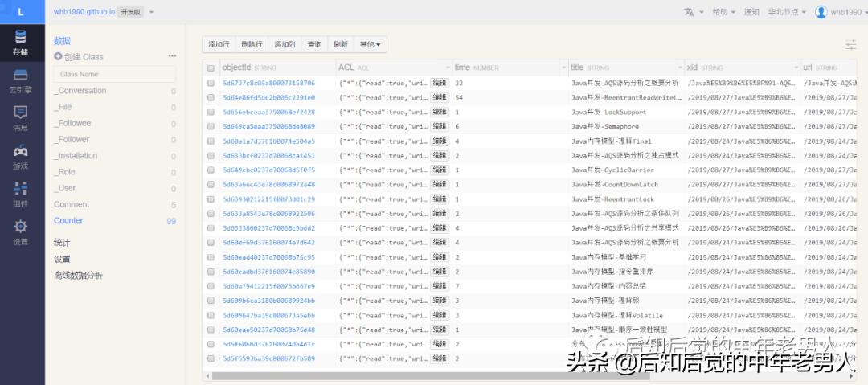Click 编辑 for ACL in Java并发-Semaphore row
Image resolution: width=868 pixels, height=385 pixels.
[440, 126]
